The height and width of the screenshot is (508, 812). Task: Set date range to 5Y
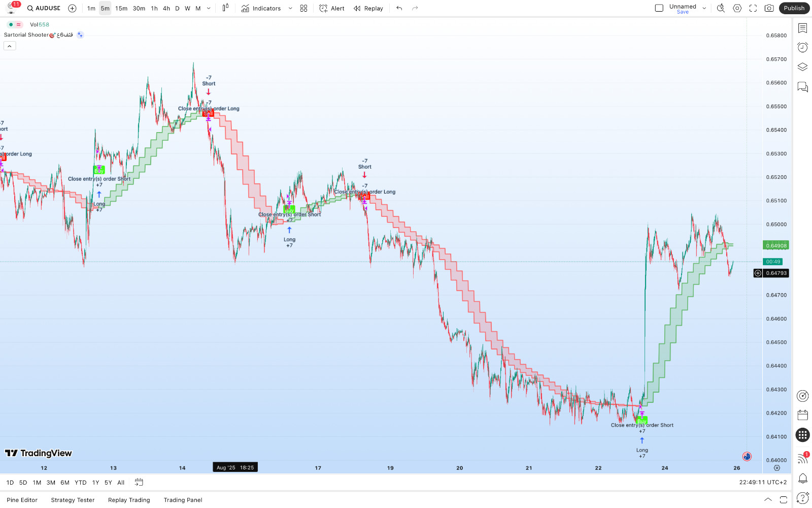(x=108, y=483)
